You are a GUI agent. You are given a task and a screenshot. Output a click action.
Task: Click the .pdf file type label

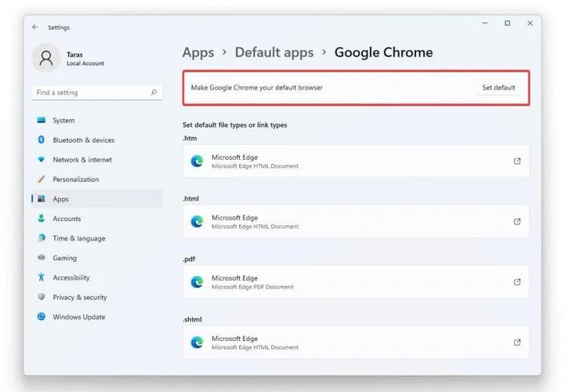(189, 259)
